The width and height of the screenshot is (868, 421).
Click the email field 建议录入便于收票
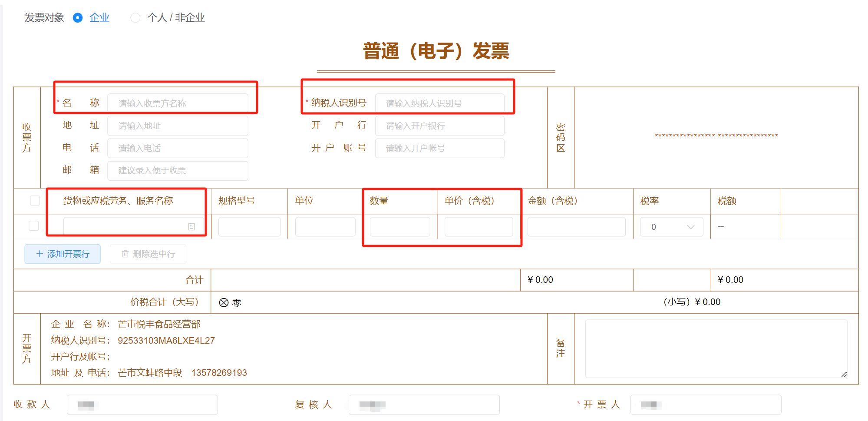(x=177, y=170)
